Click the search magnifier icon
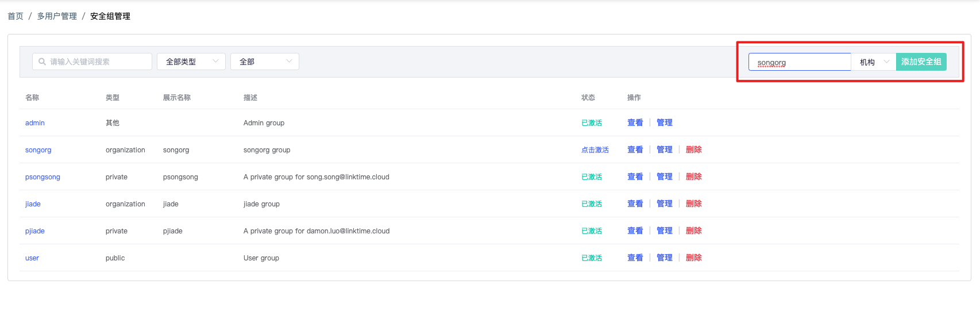The height and width of the screenshot is (311, 980). (42, 62)
